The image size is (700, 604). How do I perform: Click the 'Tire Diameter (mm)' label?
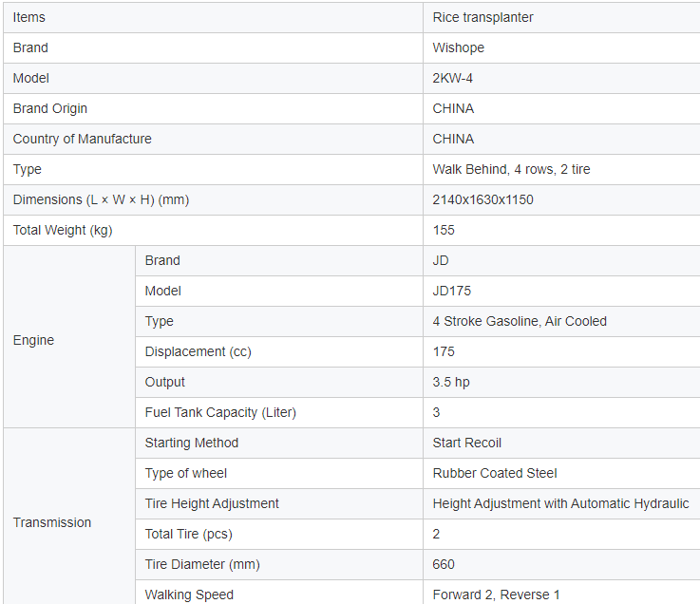pos(202,564)
